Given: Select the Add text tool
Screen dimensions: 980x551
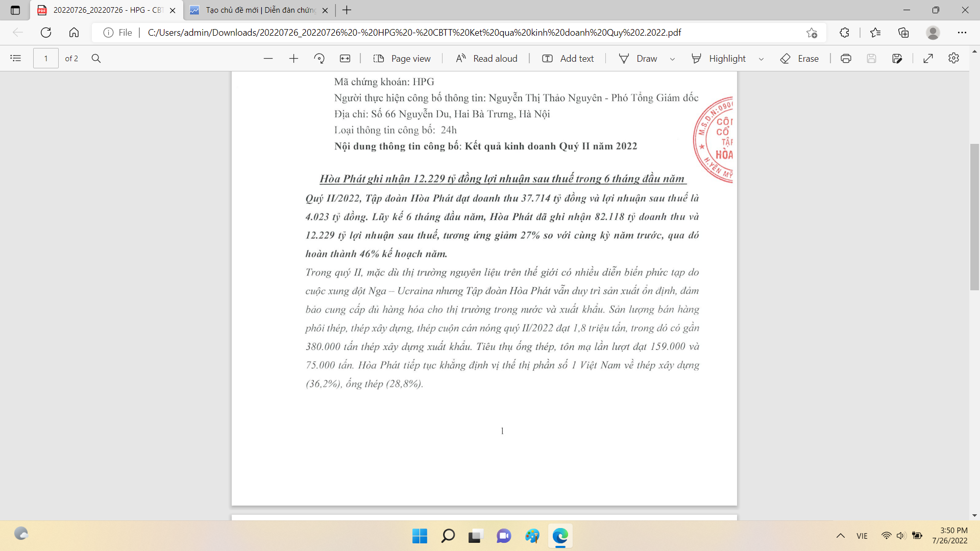Looking at the screenshot, I should coord(568,59).
